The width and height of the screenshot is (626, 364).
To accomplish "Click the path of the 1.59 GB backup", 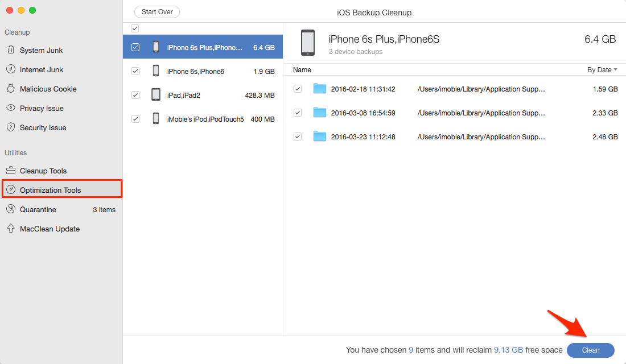I will pyautogui.click(x=481, y=89).
